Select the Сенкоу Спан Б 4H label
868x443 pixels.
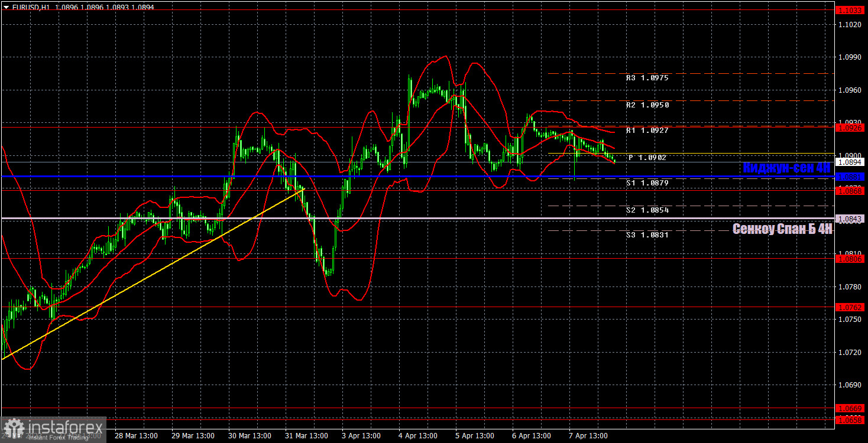click(x=783, y=229)
